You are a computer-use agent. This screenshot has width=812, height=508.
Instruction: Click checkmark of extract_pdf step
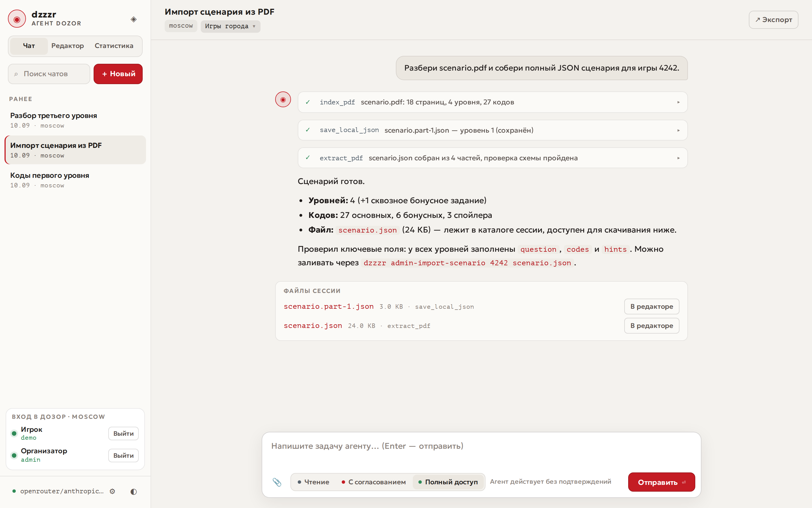coord(308,158)
